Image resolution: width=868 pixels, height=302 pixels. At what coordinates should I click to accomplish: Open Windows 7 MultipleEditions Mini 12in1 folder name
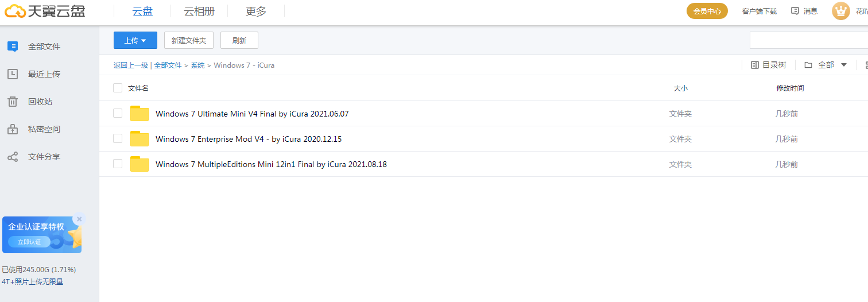[x=271, y=164]
